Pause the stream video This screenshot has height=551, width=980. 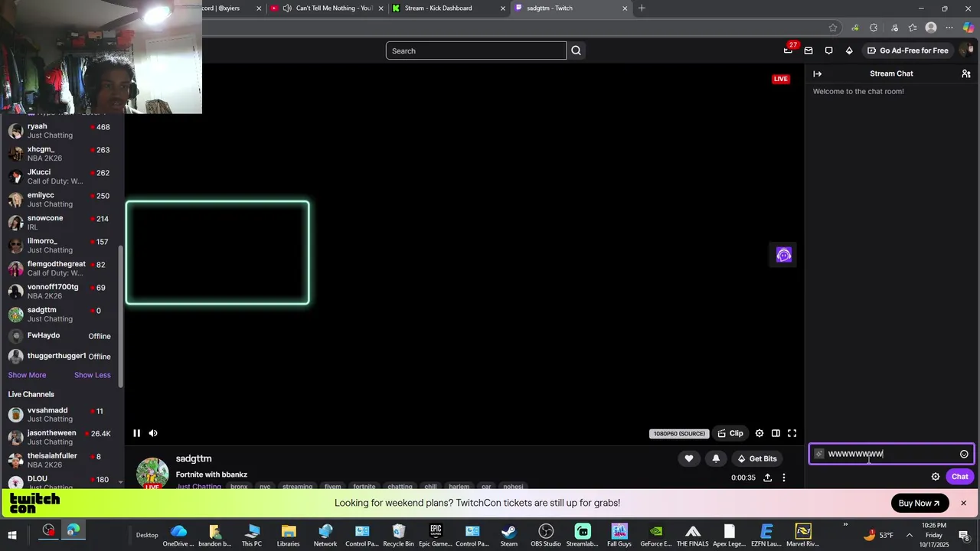coord(136,433)
